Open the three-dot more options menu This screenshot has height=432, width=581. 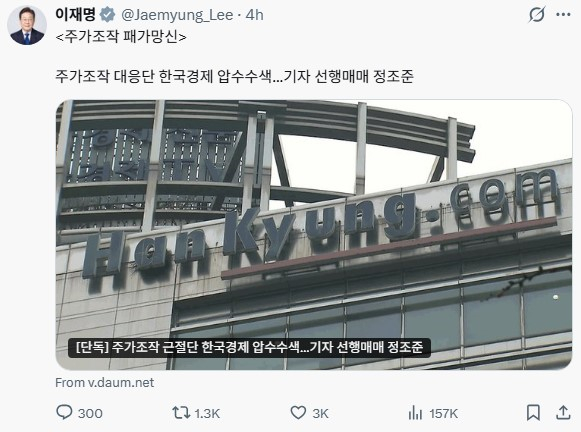(x=563, y=15)
